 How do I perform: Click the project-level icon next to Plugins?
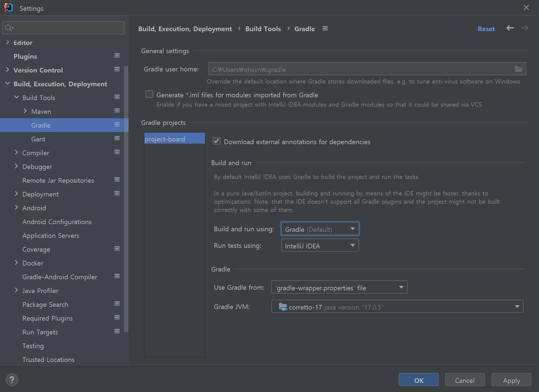[x=117, y=56]
